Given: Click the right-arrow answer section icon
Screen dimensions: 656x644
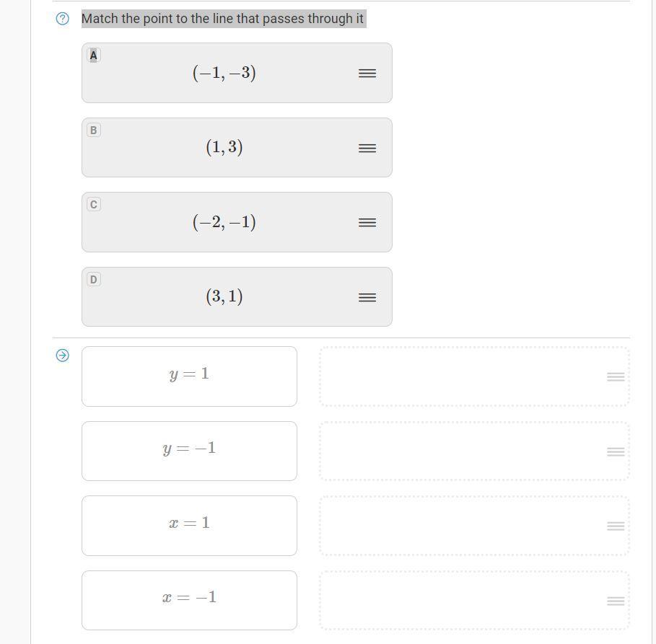Looking at the screenshot, I should [63, 356].
